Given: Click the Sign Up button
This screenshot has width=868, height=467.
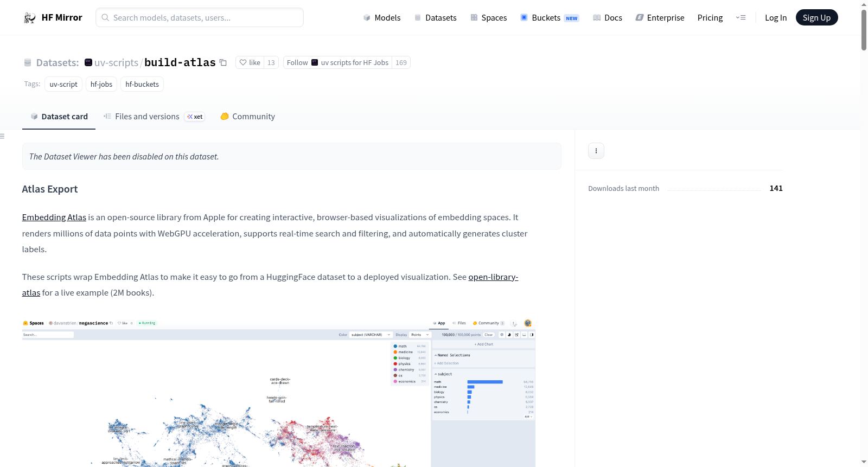Looking at the screenshot, I should (x=816, y=18).
